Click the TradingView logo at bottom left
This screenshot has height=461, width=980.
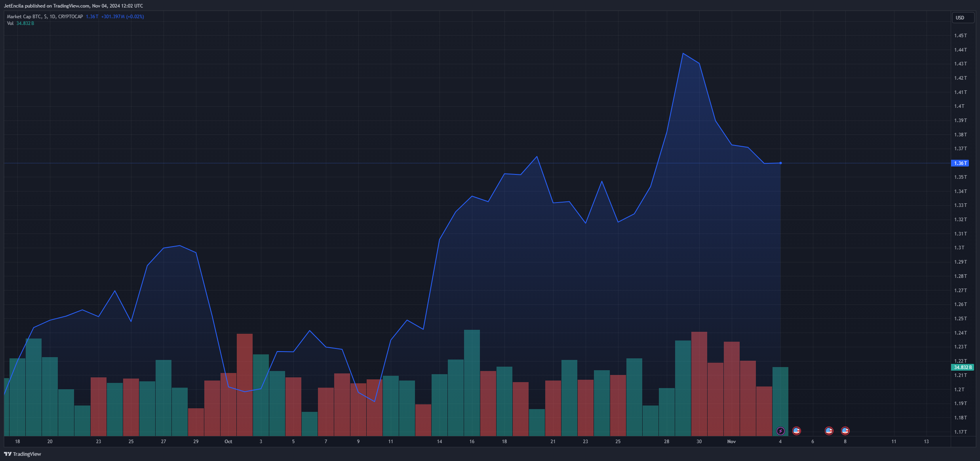click(23, 454)
